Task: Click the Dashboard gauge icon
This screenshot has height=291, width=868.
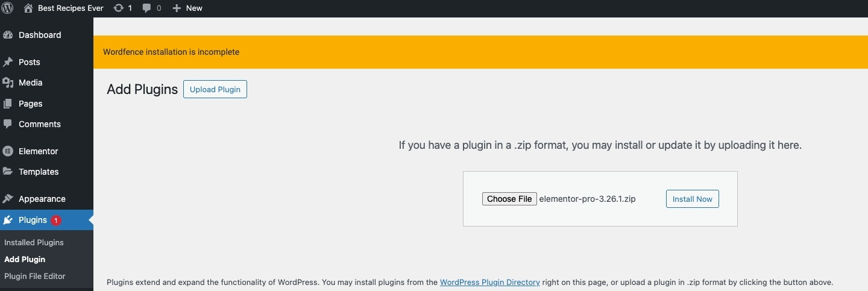Action: [8, 35]
